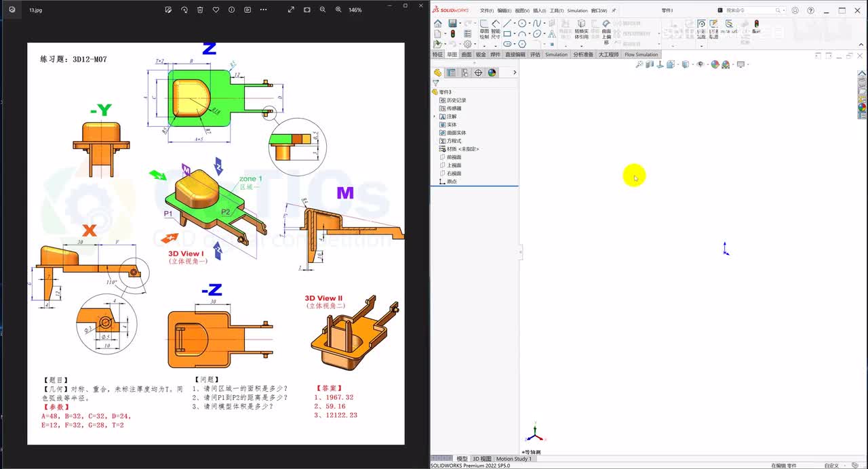Open the ConfigurationManager tab icon
The width and height of the screenshot is (868, 469).
(x=465, y=73)
